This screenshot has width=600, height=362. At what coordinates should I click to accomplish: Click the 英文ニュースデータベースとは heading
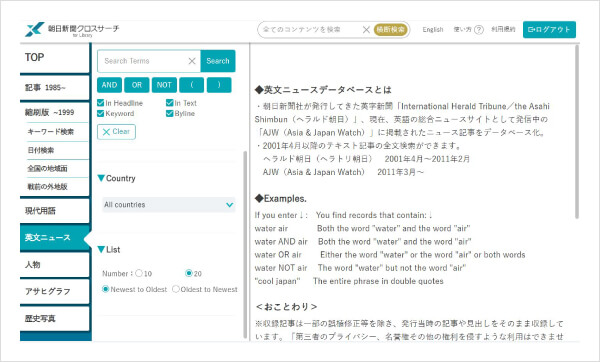323,90
